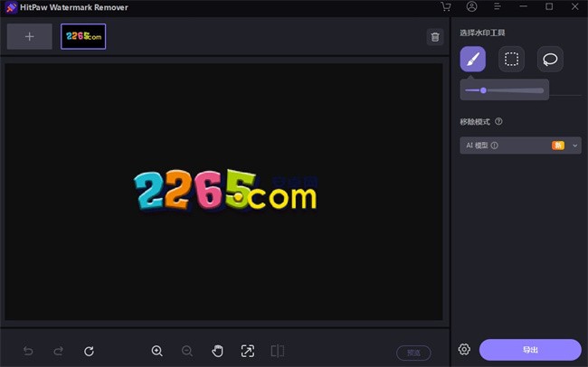Open the shopping cart icon

coord(446,7)
